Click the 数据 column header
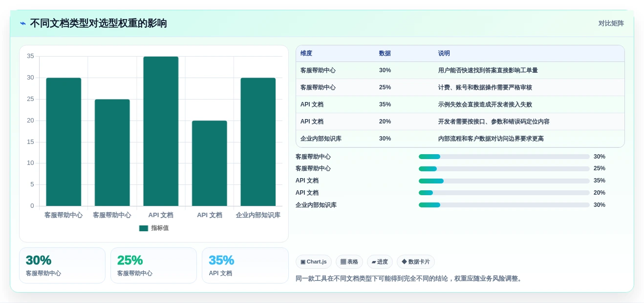644x303 pixels. point(385,54)
